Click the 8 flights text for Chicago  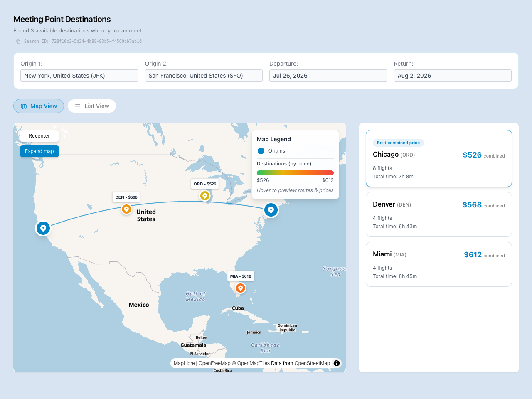382,168
